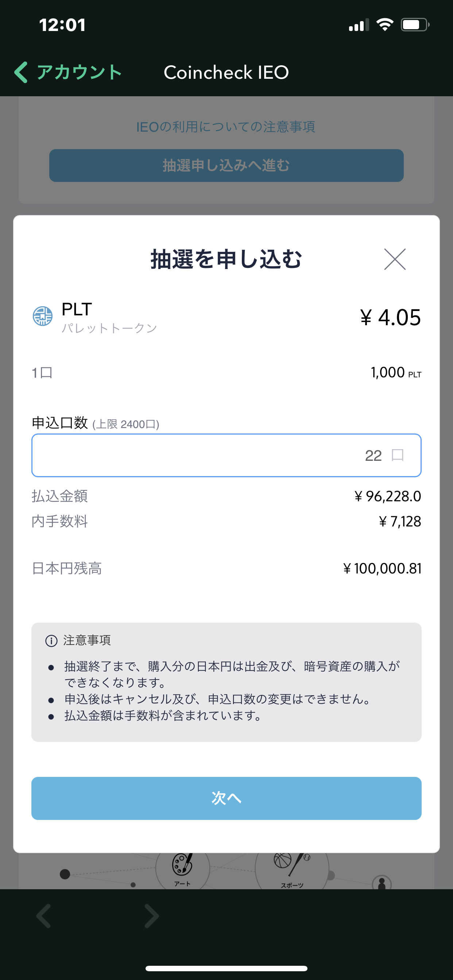Viewport: 453px width, 980px height.
Task: Tap the 払込金額 amount ¥96,228.0
Action: click(387, 496)
